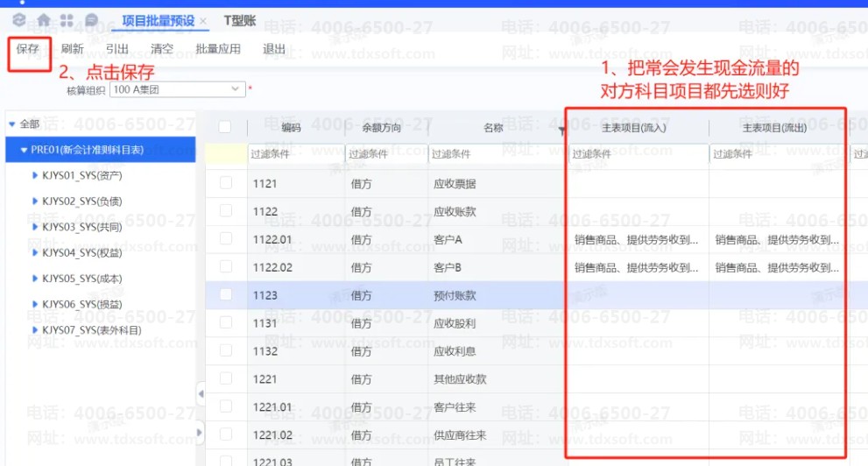
Task: Switch to the 项目批量预设 tab
Action: pos(159,21)
